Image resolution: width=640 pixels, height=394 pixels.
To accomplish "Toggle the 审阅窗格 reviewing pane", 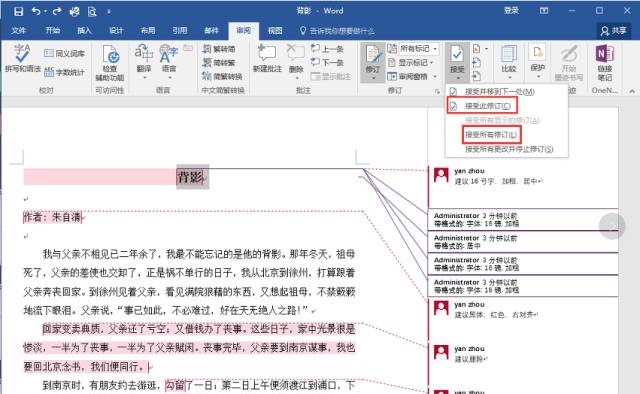I will point(408,76).
